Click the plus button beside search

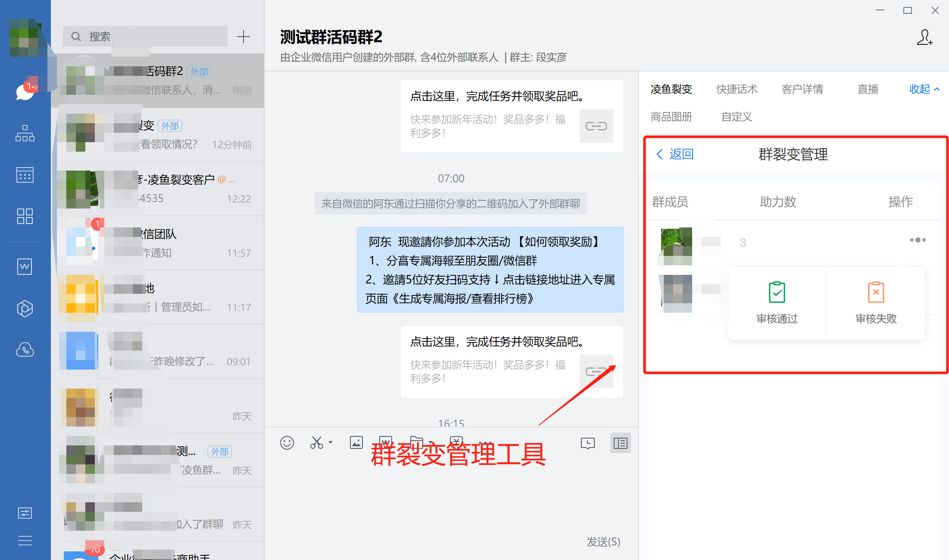(x=243, y=37)
